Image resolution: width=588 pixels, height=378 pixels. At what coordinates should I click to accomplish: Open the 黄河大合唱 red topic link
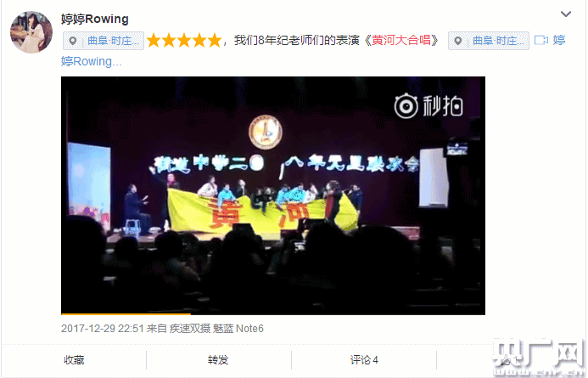(x=401, y=40)
